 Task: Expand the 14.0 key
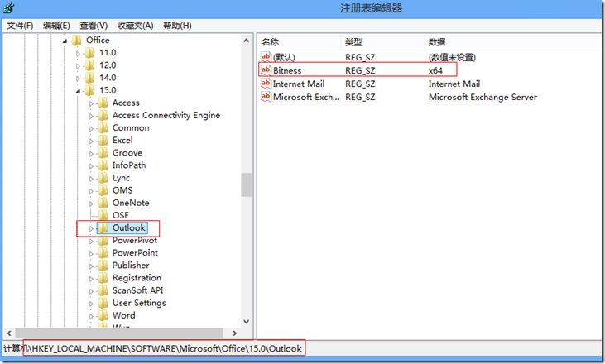78,79
